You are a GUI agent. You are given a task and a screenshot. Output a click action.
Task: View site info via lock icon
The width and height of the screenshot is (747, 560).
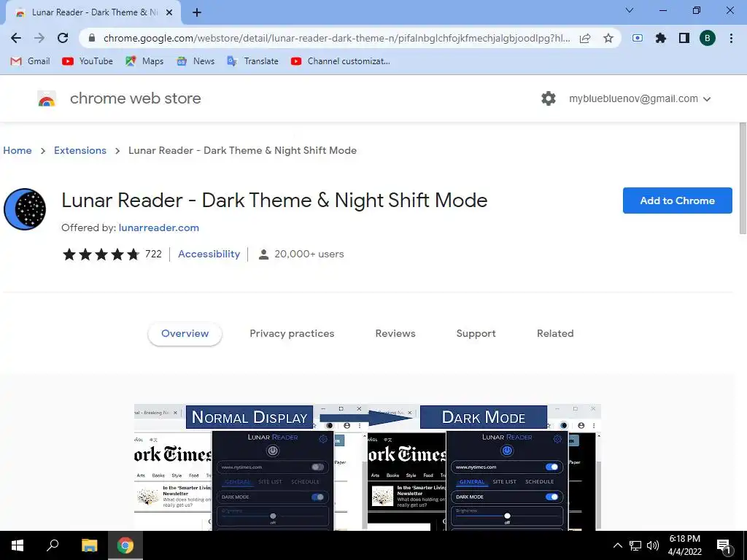pos(92,38)
